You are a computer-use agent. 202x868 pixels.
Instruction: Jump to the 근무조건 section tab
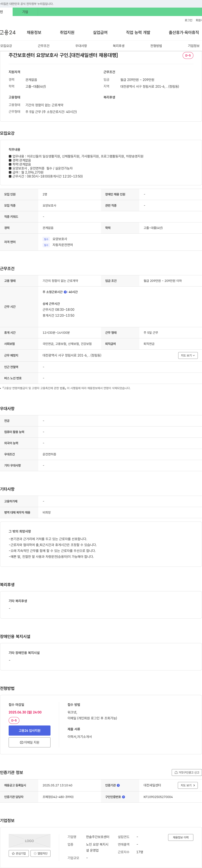(44, 46)
